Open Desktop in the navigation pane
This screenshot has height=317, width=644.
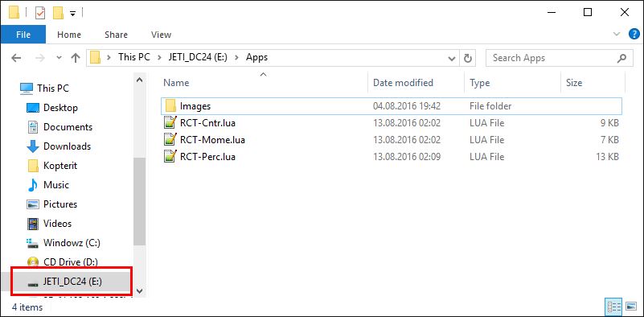pyautogui.click(x=60, y=108)
